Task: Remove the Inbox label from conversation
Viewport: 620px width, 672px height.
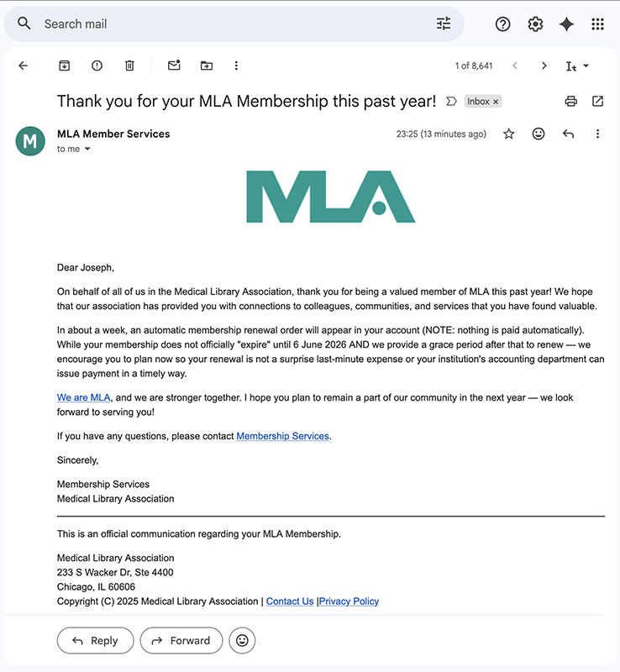Action: click(x=496, y=102)
